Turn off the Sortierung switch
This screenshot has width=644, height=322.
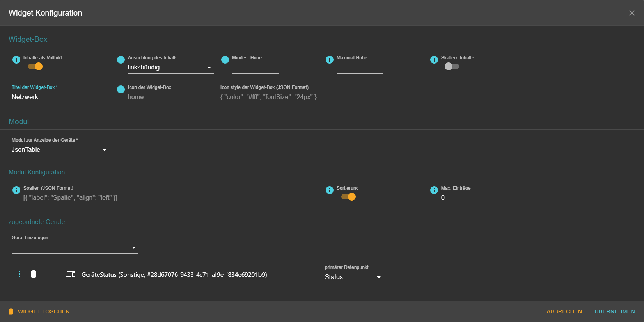tap(349, 197)
